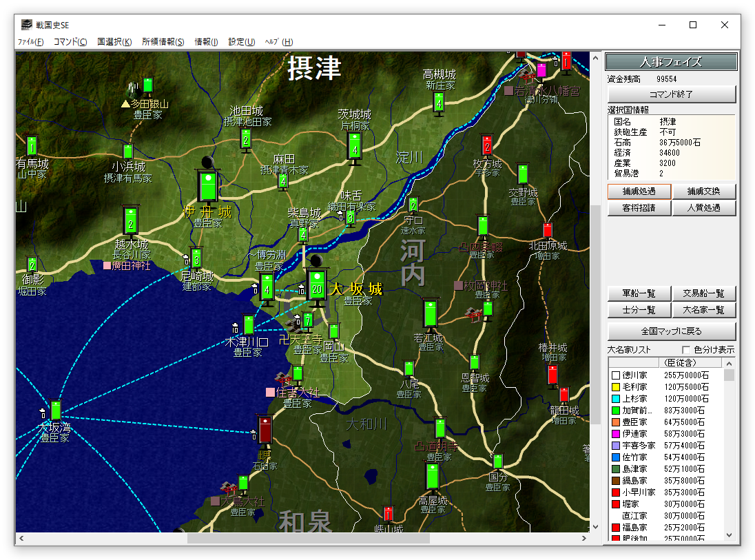The width and height of the screenshot is (755, 560).
Task: Click the map's vertical scroll-down arrow
Action: 596,527
